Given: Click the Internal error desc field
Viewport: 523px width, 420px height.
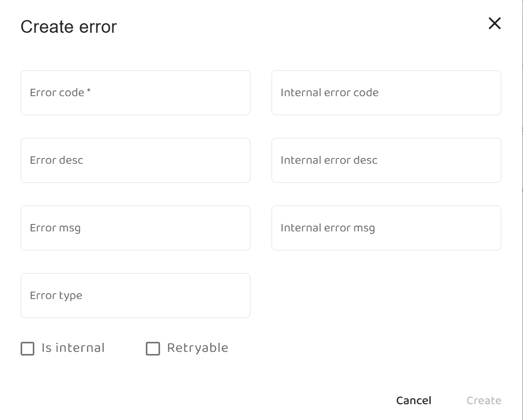Looking at the screenshot, I should 386,160.
